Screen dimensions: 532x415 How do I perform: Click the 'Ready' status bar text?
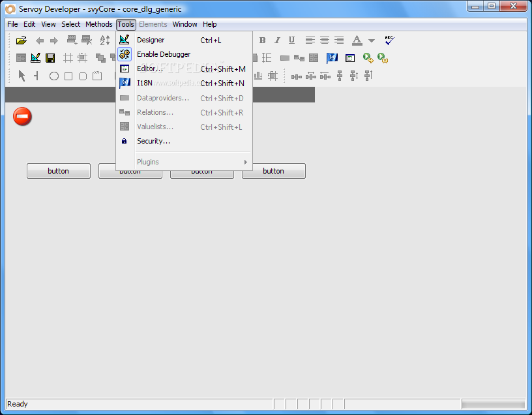pos(18,404)
